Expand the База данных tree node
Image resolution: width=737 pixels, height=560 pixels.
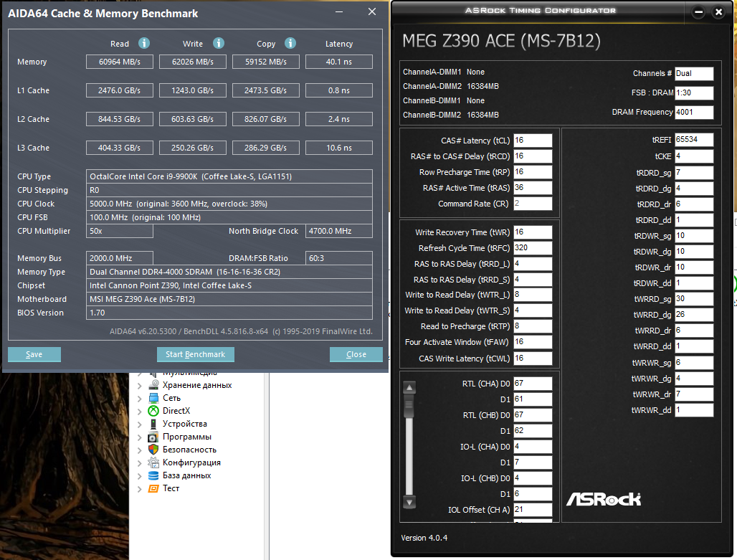140,476
